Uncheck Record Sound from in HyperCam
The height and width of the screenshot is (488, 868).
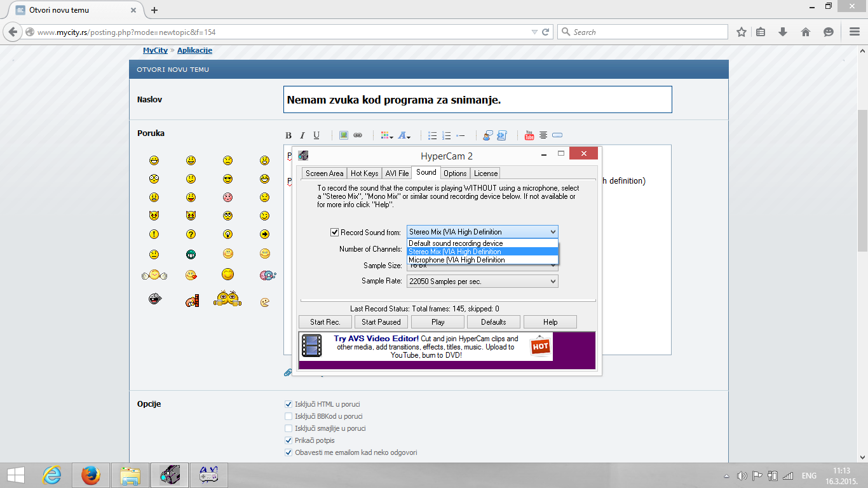pyautogui.click(x=335, y=233)
